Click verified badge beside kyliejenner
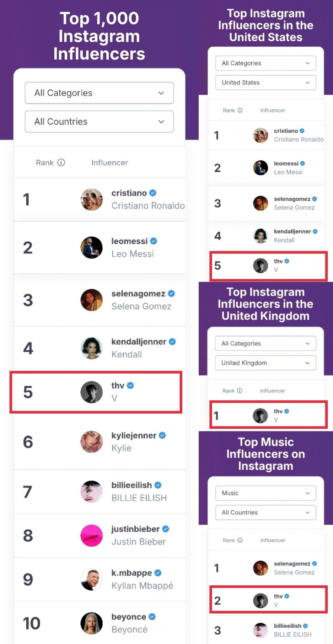 tap(162, 435)
